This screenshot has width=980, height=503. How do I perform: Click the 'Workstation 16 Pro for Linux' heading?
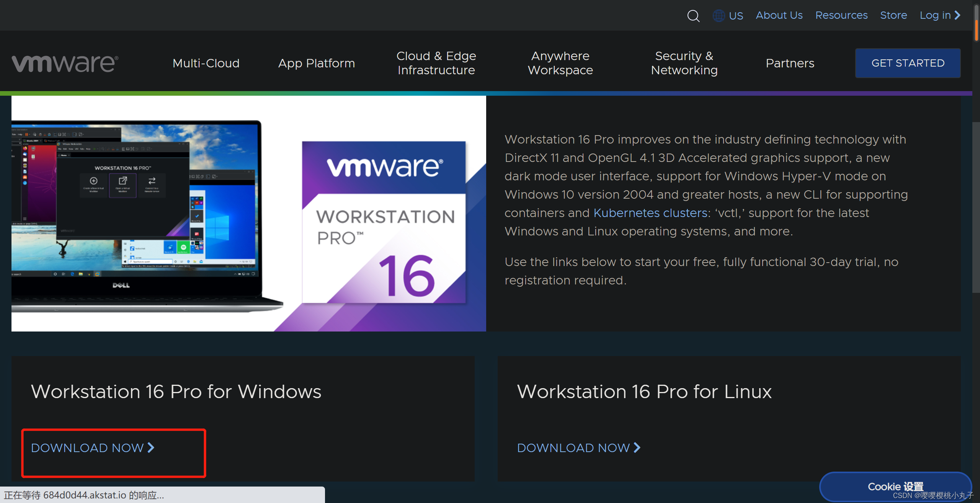click(644, 392)
